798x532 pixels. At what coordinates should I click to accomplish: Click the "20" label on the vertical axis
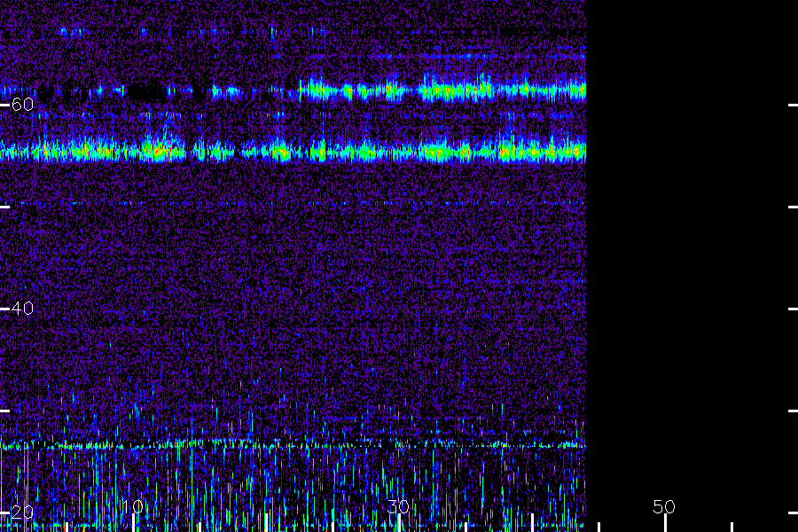pyautogui.click(x=22, y=512)
